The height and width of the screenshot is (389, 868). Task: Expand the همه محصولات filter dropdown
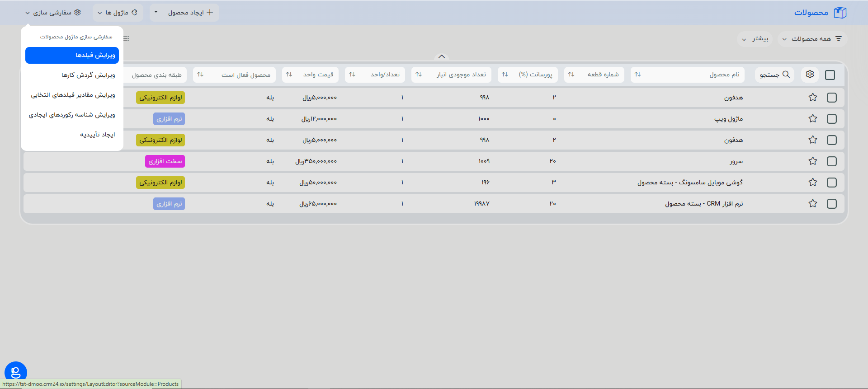[x=812, y=39]
